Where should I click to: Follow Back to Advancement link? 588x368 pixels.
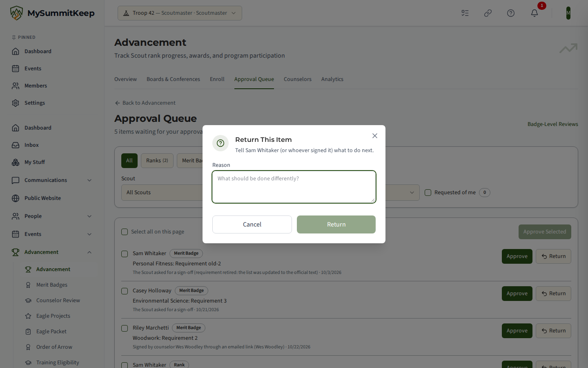pos(145,103)
